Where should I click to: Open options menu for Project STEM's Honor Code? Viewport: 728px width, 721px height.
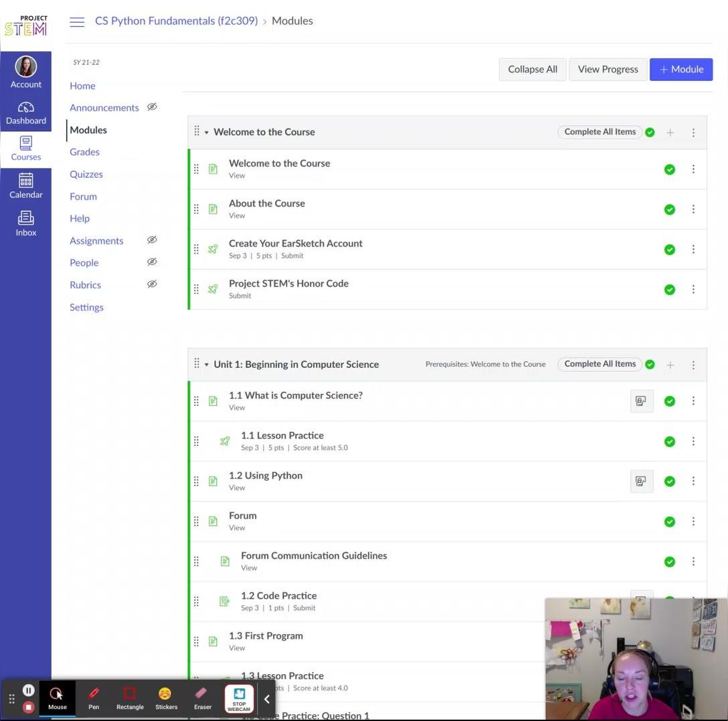point(693,290)
